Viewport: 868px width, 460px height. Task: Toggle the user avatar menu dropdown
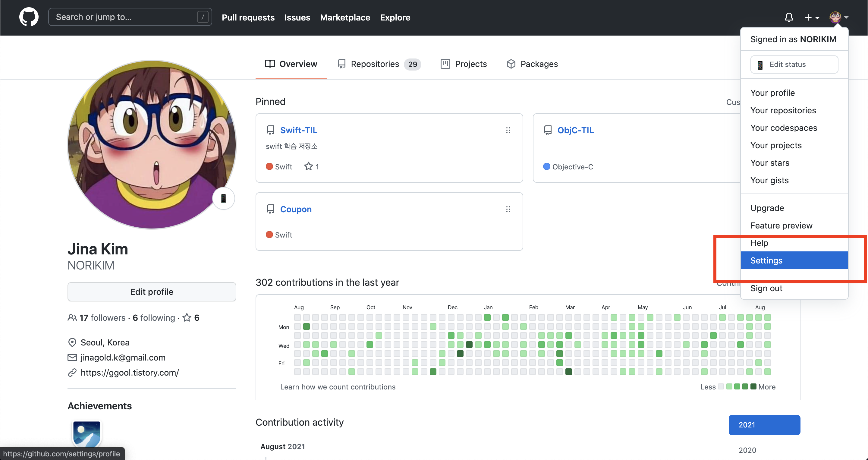click(x=839, y=17)
